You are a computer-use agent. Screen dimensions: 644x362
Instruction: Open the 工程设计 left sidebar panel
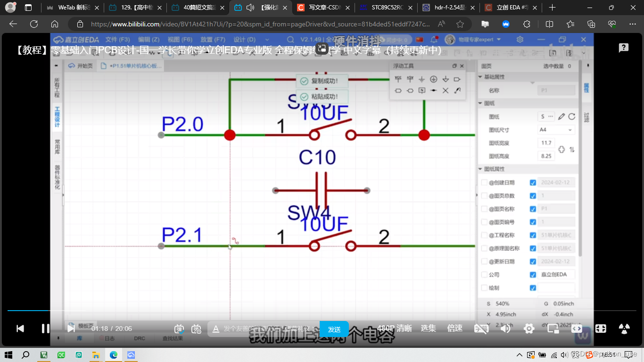(x=57, y=117)
